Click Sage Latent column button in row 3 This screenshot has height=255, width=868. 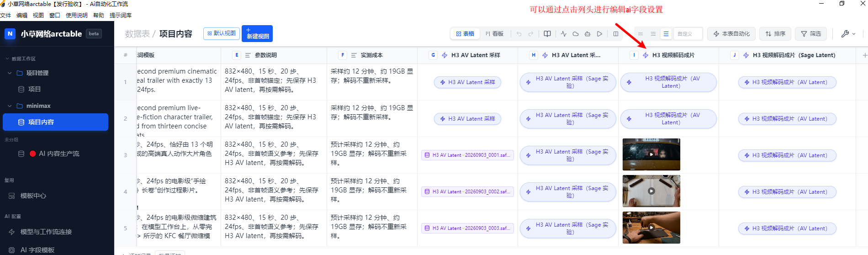787,155
